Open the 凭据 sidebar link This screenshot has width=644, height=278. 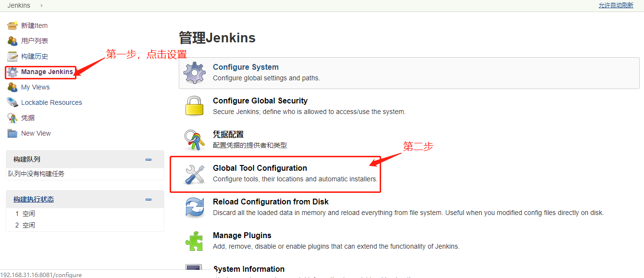28,118
